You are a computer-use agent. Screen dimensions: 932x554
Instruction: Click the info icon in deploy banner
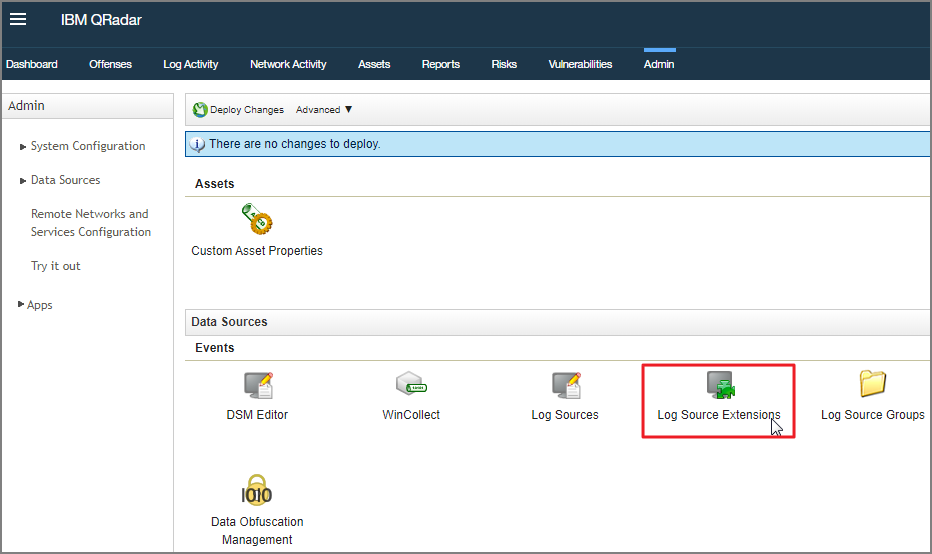point(197,144)
